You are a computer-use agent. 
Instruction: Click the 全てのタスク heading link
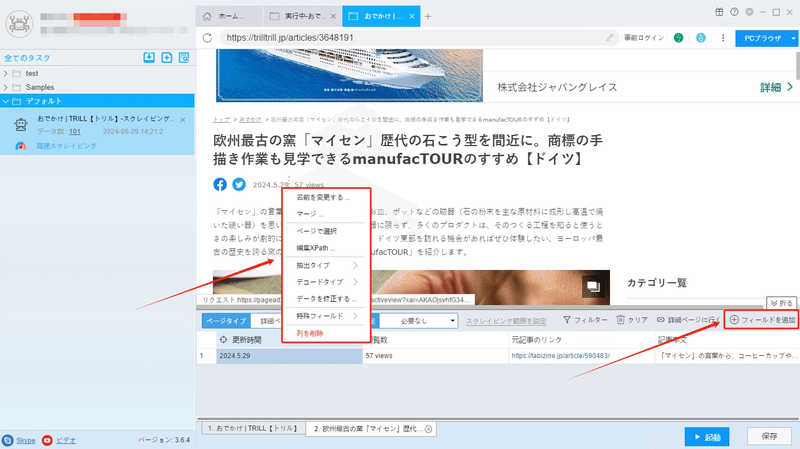[27, 58]
